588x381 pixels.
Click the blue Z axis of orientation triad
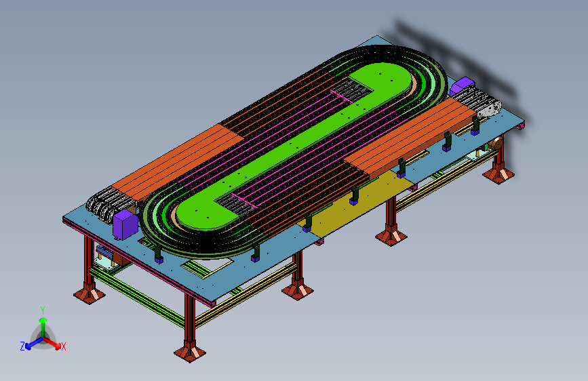click(x=34, y=344)
